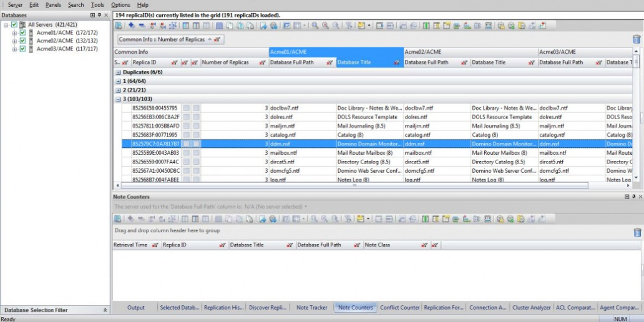Click the window-position icon in Databases panel header

tap(92, 15)
